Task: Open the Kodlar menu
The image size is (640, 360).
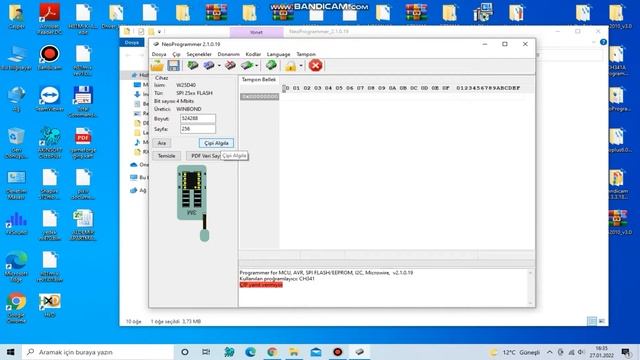Action: [x=253, y=54]
